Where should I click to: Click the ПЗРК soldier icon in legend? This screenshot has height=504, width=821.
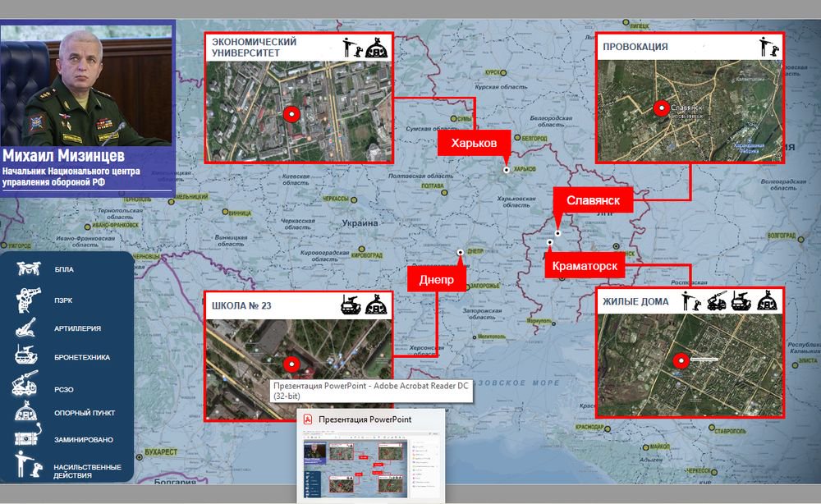28,300
